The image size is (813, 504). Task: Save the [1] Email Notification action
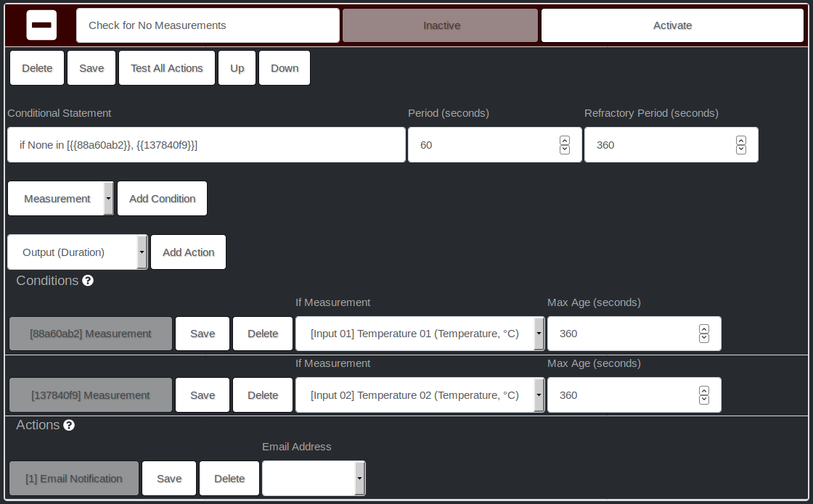168,478
